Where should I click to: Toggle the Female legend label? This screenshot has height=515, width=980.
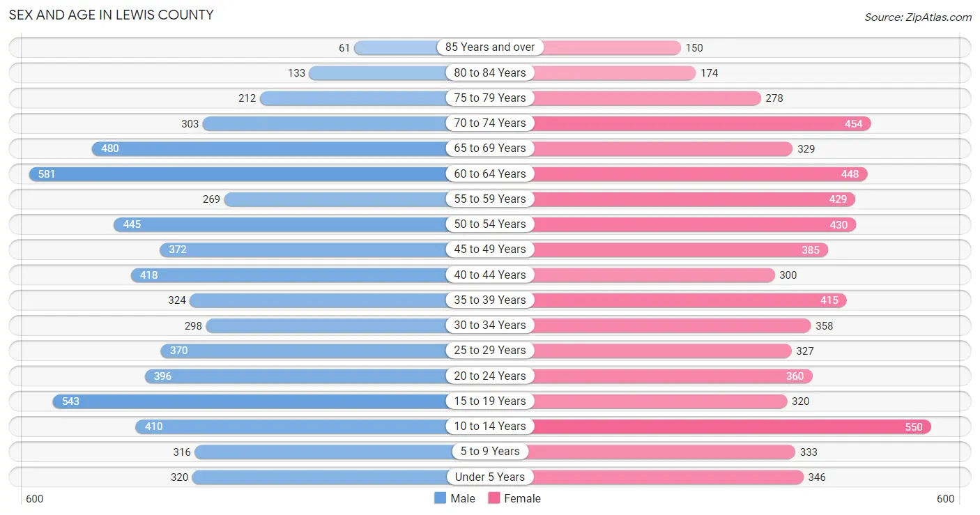(523, 498)
